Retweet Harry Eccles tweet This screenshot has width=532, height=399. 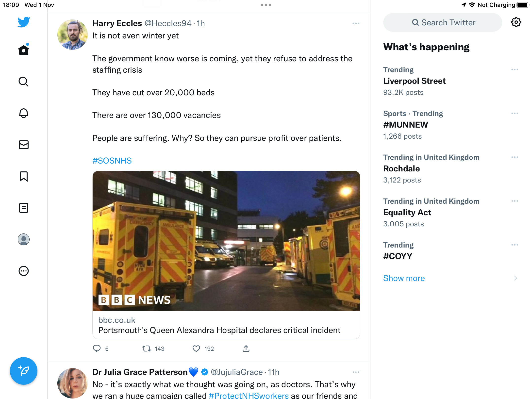pyautogui.click(x=147, y=349)
